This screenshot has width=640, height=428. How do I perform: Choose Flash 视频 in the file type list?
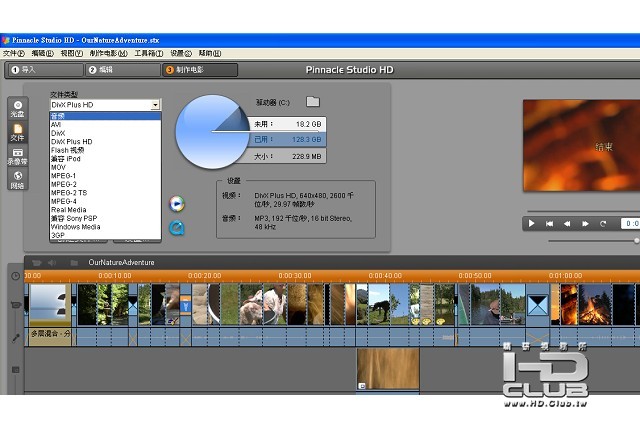[105, 150]
